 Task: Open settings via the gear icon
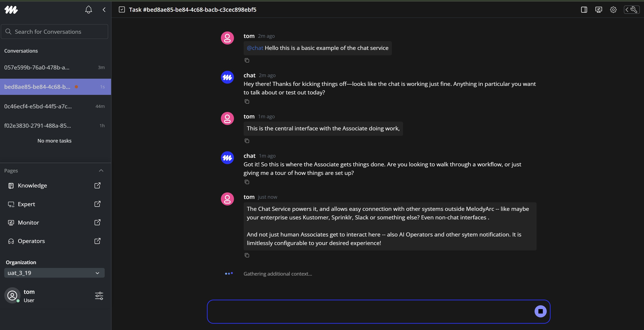(x=613, y=10)
